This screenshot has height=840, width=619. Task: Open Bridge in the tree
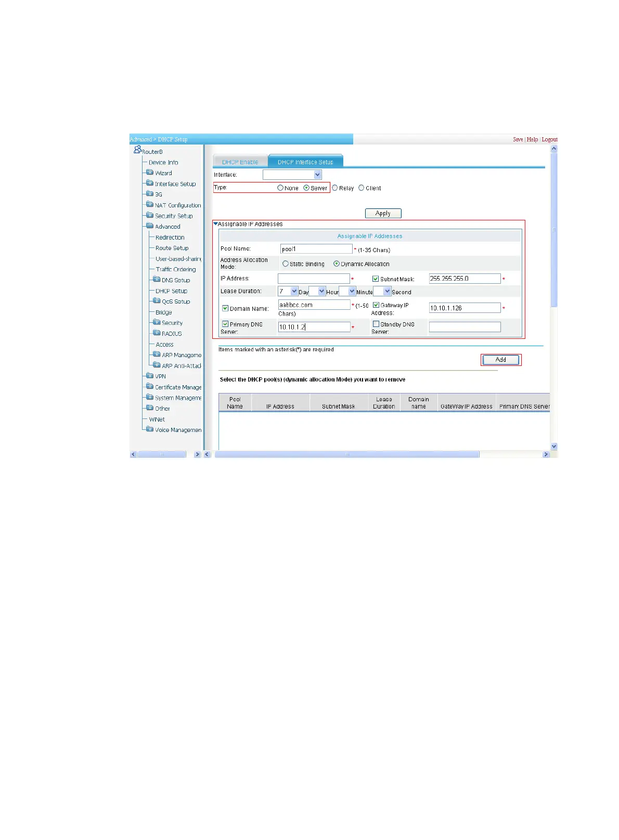[x=164, y=312]
